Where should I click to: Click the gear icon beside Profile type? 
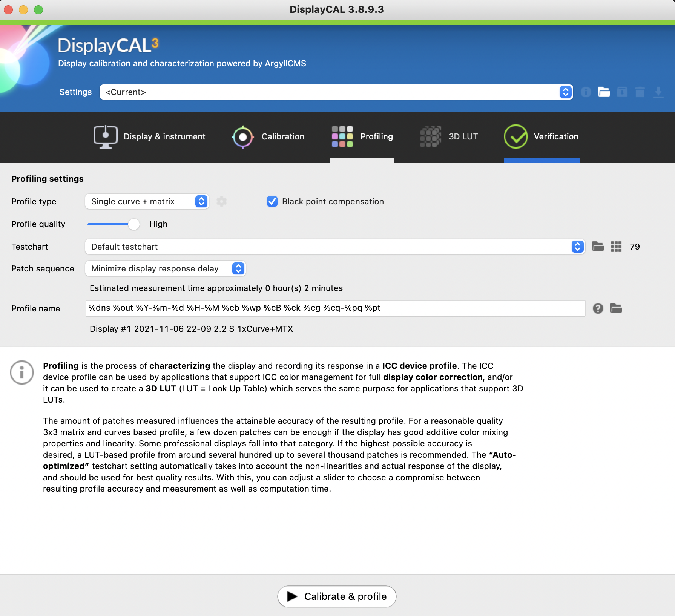tap(222, 201)
